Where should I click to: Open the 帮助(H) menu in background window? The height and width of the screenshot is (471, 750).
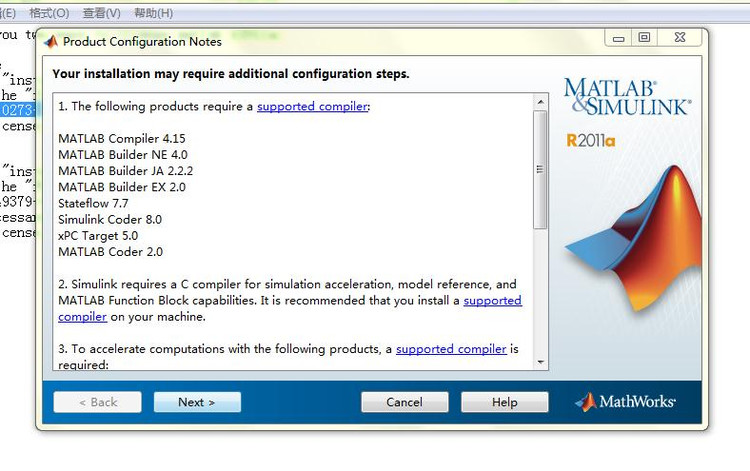click(x=154, y=13)
